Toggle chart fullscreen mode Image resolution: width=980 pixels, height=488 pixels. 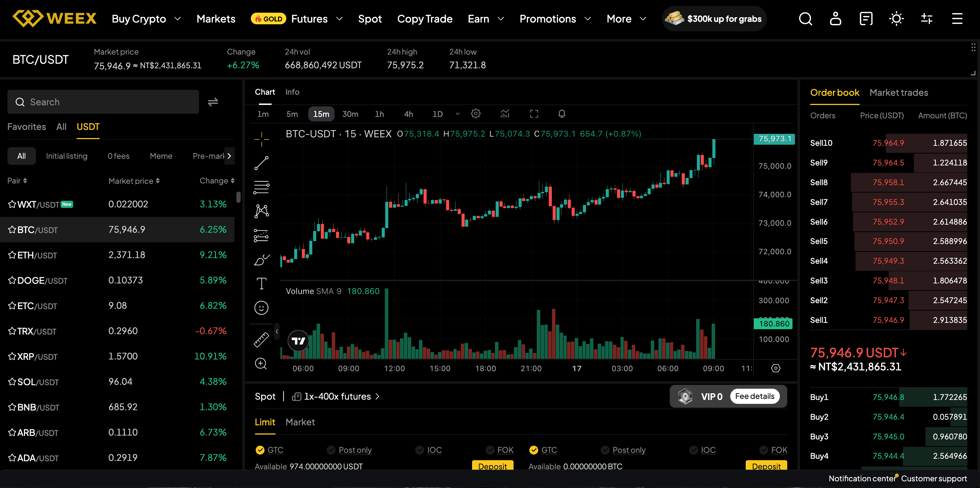[x=534, y=114]
